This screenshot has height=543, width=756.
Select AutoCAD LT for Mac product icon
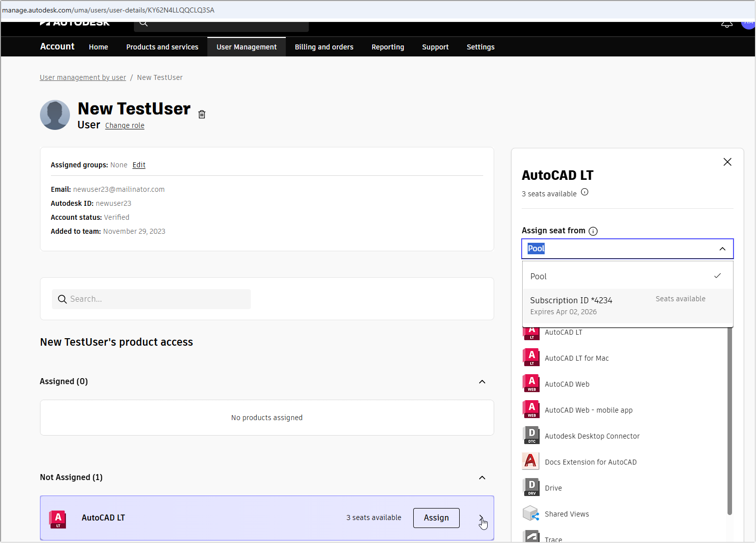tap(531, 357)
